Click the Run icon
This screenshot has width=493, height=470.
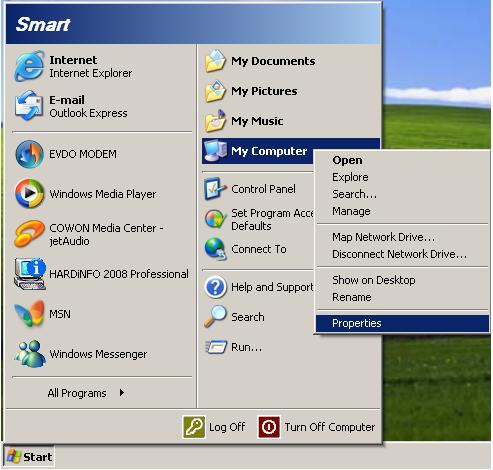click(215, 347)
